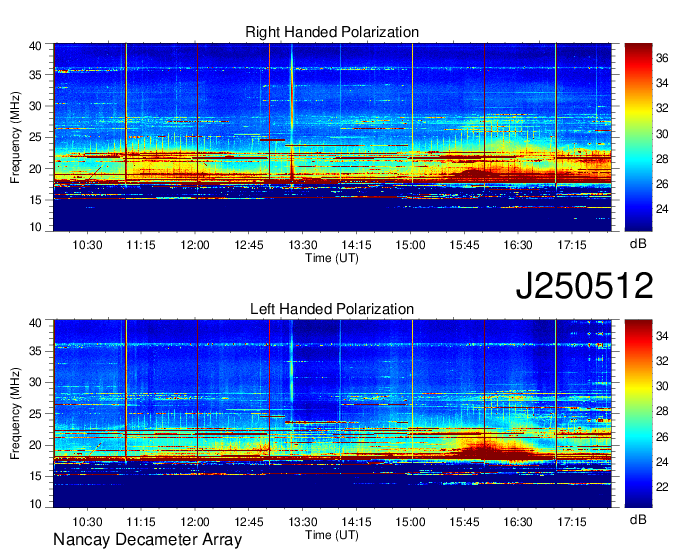Click the 26 dB value on Right Handed colorbar

662,184
